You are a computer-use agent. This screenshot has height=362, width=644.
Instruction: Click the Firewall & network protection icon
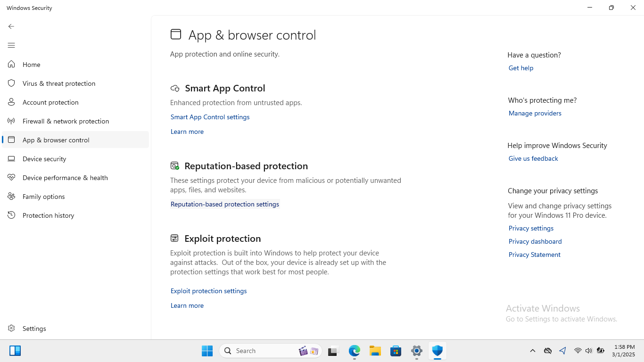(11, 121)
